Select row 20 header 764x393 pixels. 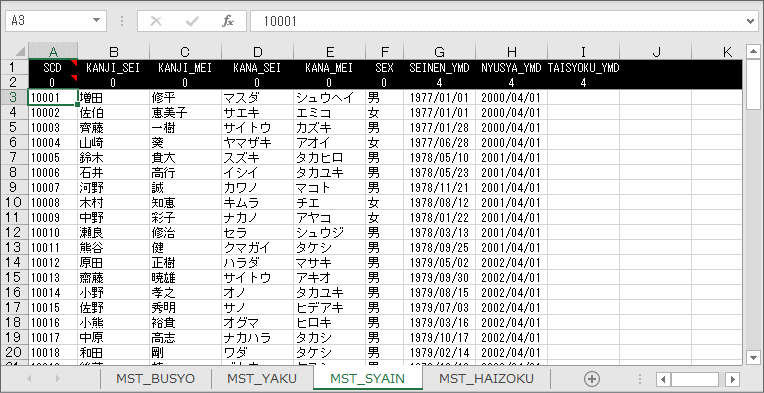pos(14,352)
